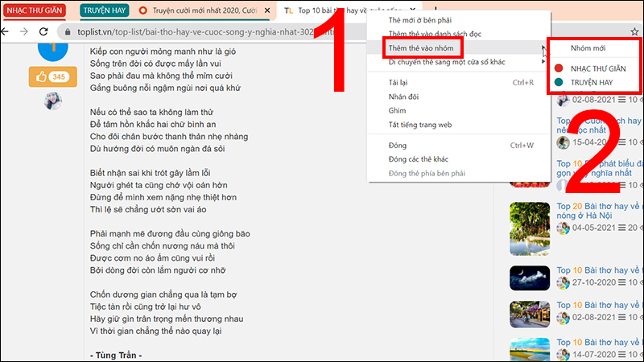The height and width of the screenshot is (362, 644).
Task: Close the Truyện cười mới nhất 2020 tab
Action: pyautogui.click(x=267, y=10)
